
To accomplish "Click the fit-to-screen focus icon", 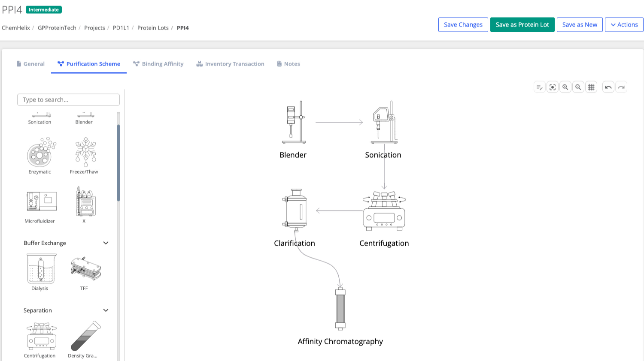I will 553,87.
